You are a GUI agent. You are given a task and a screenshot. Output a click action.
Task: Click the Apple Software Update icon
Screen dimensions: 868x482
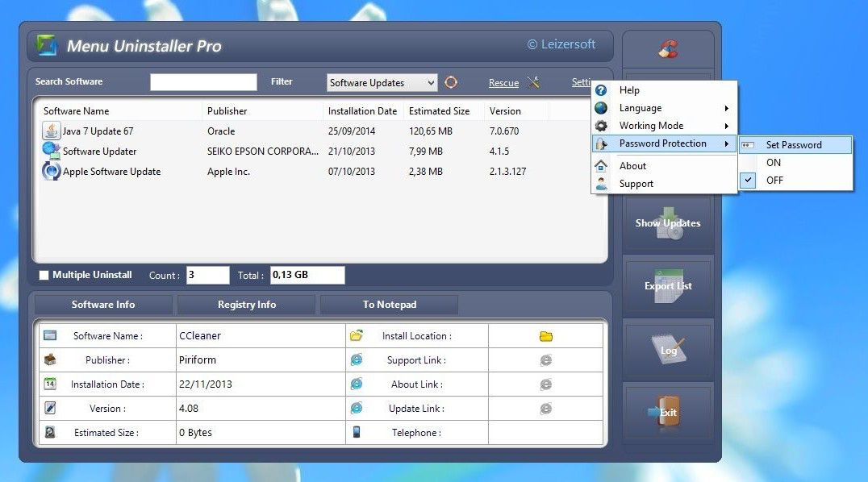coord(51,171)
